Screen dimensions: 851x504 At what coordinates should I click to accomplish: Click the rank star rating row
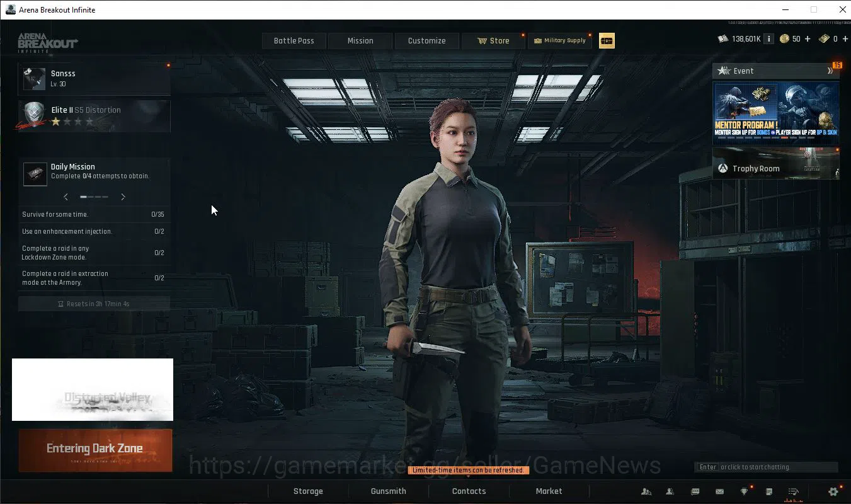[x=72, y=122]
